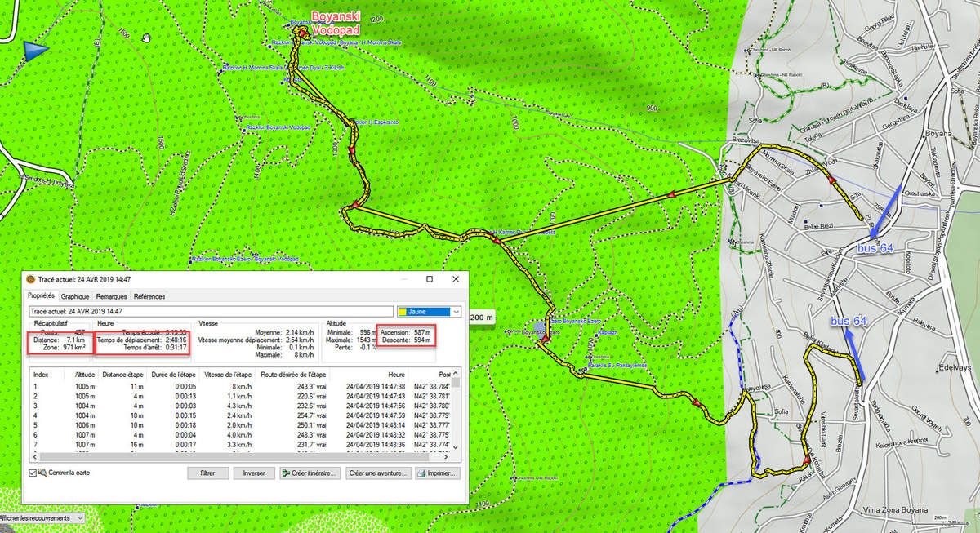The image size is (980, 533).
Task: Click the magnifier icon beside Centrer la carte
Action: tap(42, 473)
